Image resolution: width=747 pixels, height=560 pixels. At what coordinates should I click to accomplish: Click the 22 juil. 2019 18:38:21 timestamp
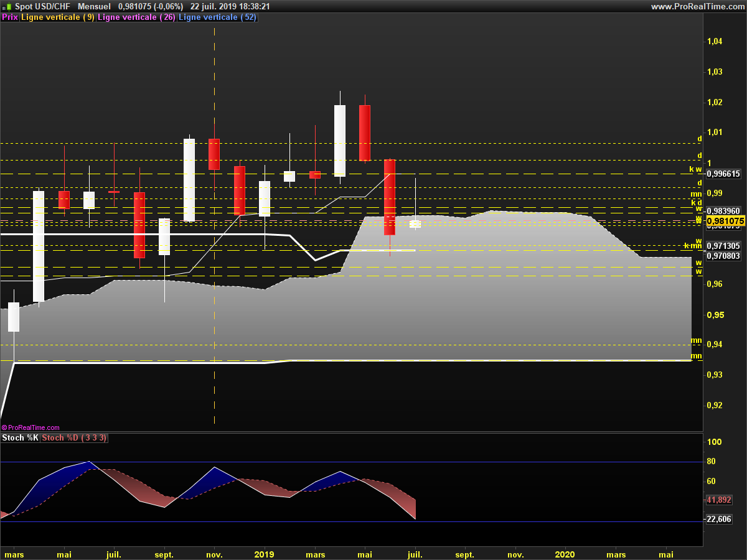click(230, 6)
